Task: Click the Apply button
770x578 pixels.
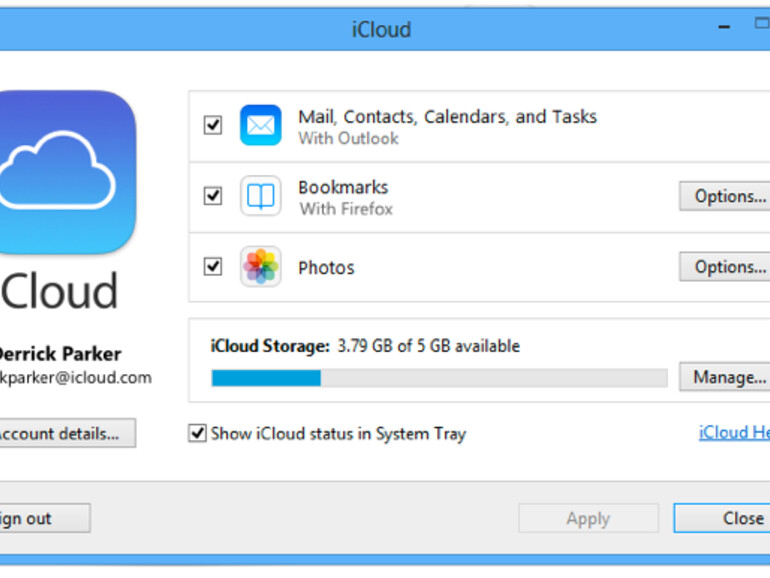Action: (x=588, y=518)
